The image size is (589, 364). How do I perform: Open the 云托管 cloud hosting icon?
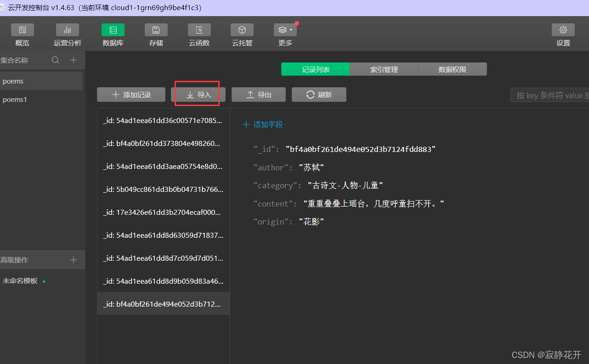[242, 30]
